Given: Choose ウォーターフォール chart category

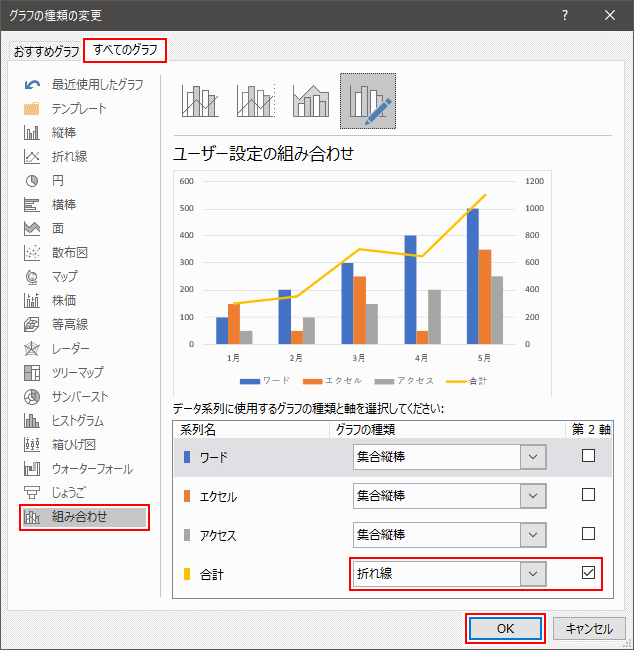Looking at the screenshot, I should click(x=92, y=469).
